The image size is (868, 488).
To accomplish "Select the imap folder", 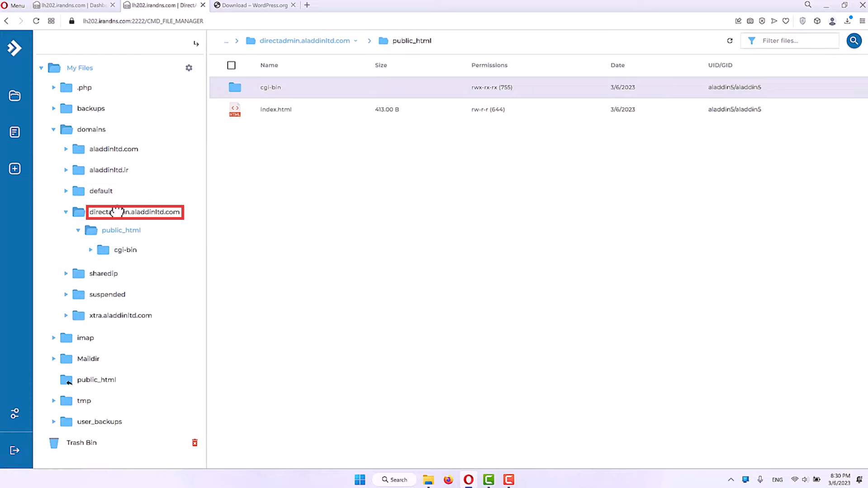I will click(85, 338).
